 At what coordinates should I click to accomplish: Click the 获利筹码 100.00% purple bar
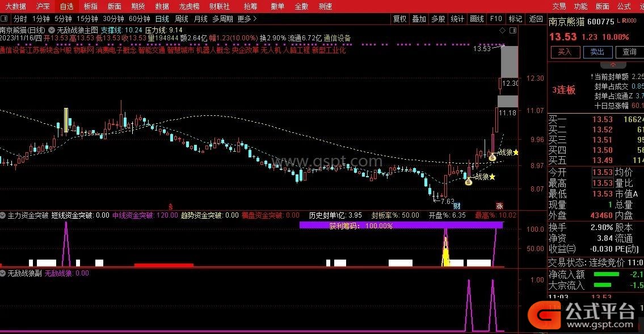click(401, 226)
